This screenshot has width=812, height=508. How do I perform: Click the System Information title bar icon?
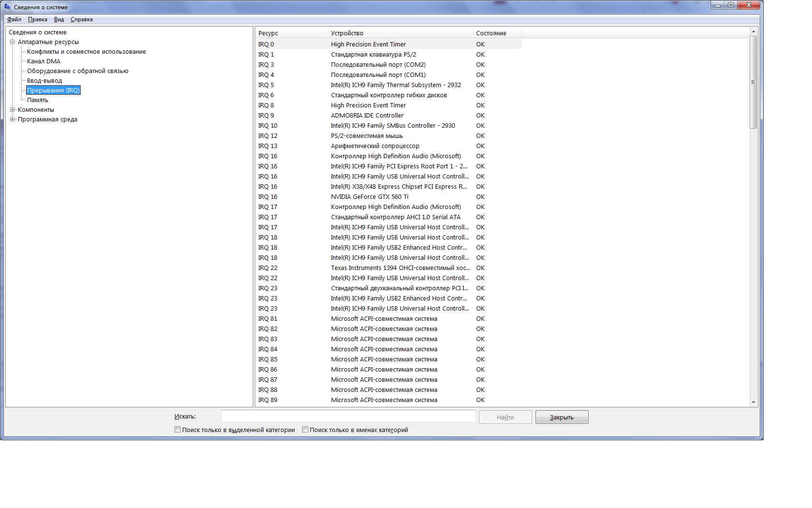coord(7,7)
